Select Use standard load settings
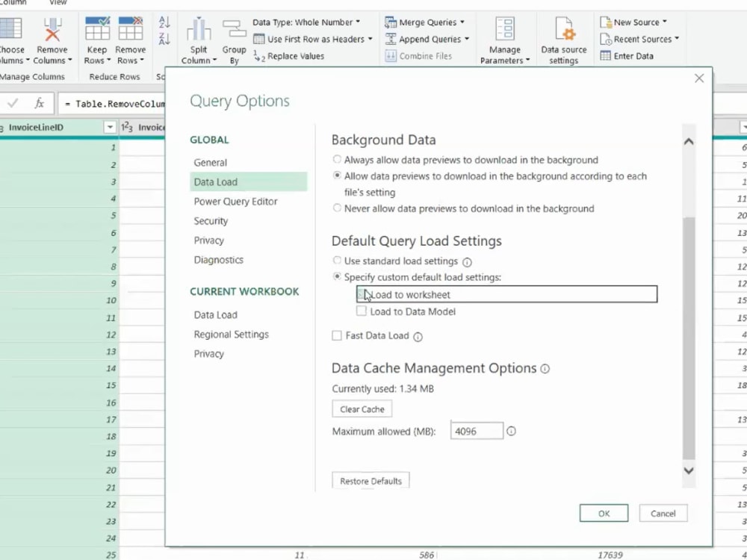The height and width of the screenshot is (560, 747). (337, 260)
